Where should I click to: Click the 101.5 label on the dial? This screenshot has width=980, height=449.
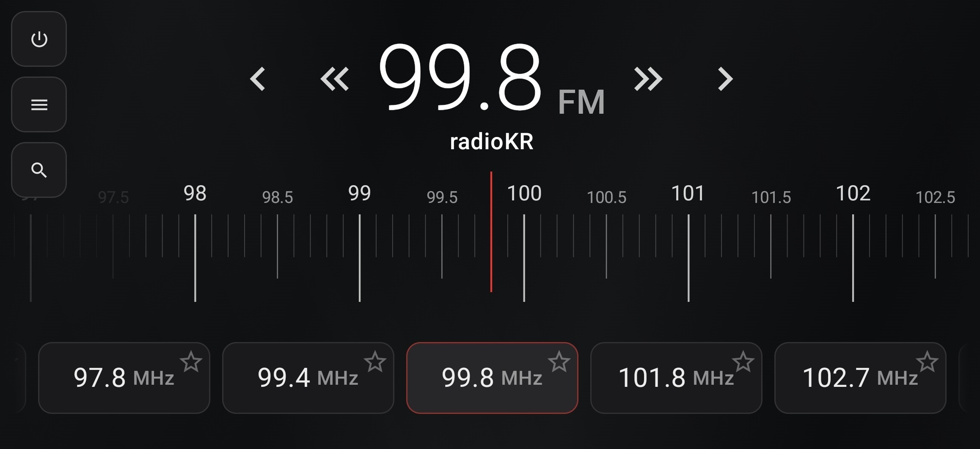point(771,197)
